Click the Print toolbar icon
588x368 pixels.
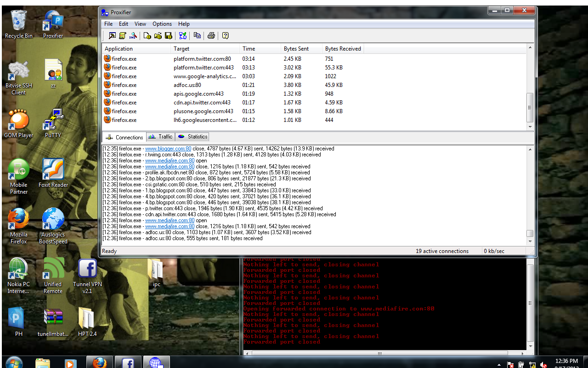point(211,35)
